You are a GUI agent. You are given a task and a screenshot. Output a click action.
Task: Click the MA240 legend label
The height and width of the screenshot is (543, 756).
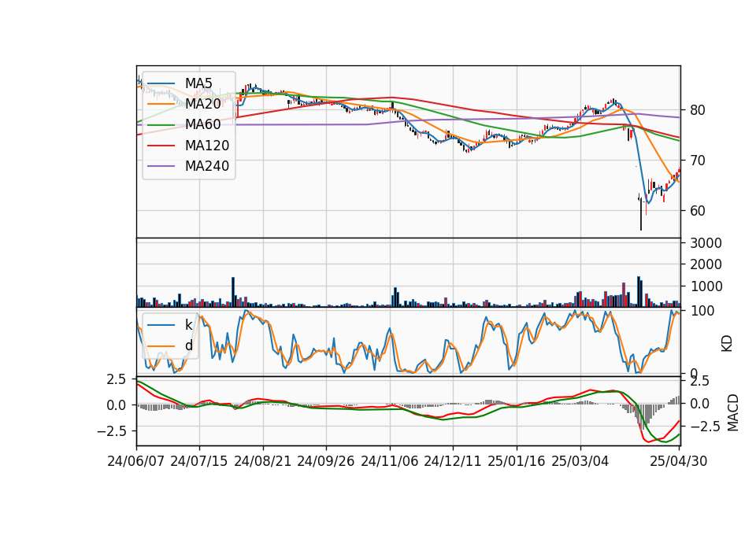207,166
